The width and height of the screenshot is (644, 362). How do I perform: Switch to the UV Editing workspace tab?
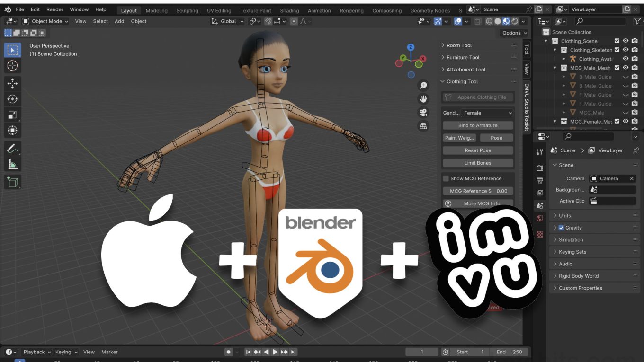219,10
